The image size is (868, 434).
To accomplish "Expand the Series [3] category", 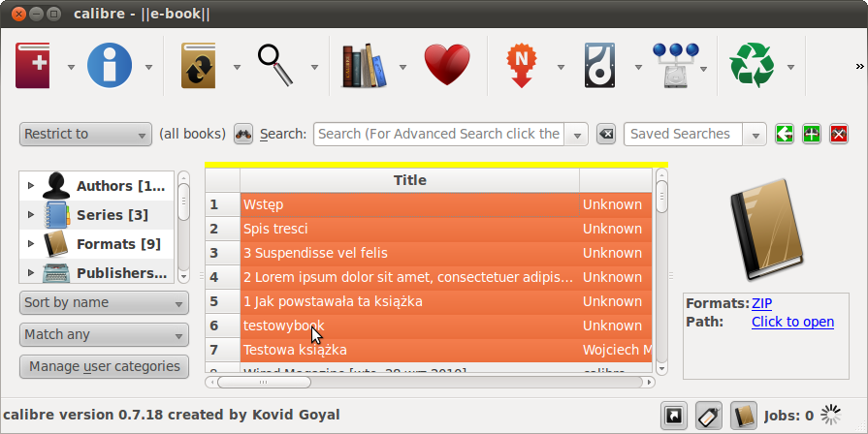I will [31, 214].
